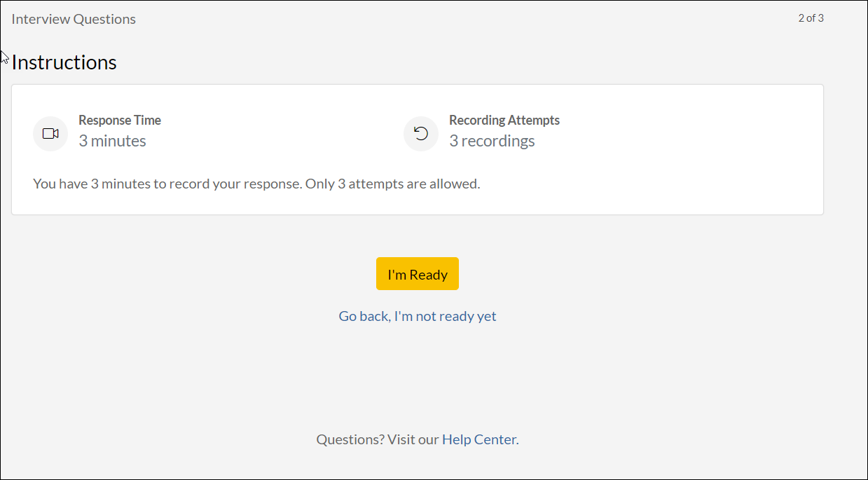Click the 3 minutes value
868x480 pixels.
tap(112, 141)
